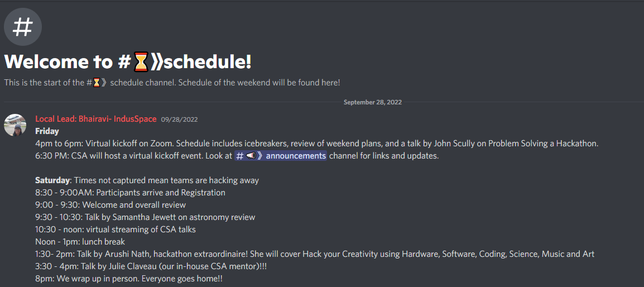
Task: Click the lunch break schedule line
Action: [x=80, y=242]
